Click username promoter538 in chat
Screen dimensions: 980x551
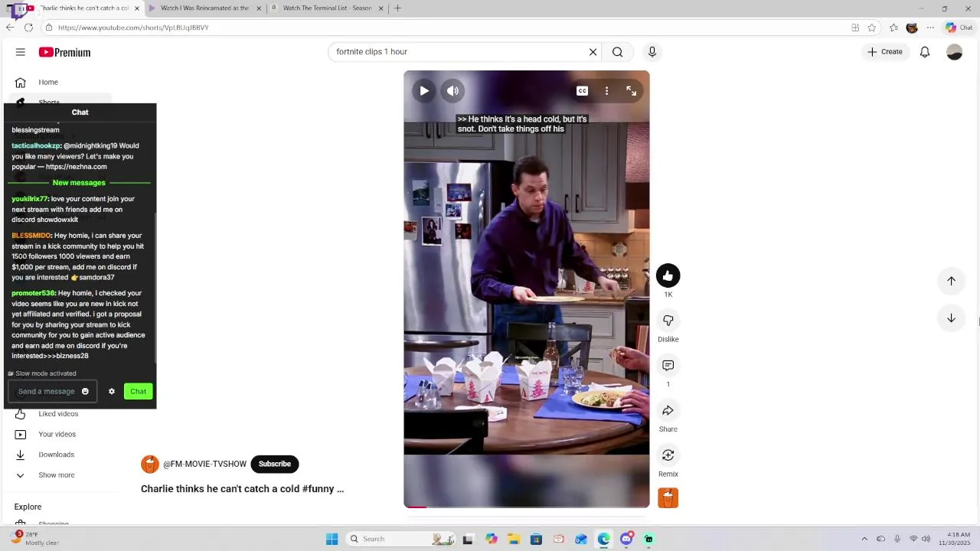34,293
